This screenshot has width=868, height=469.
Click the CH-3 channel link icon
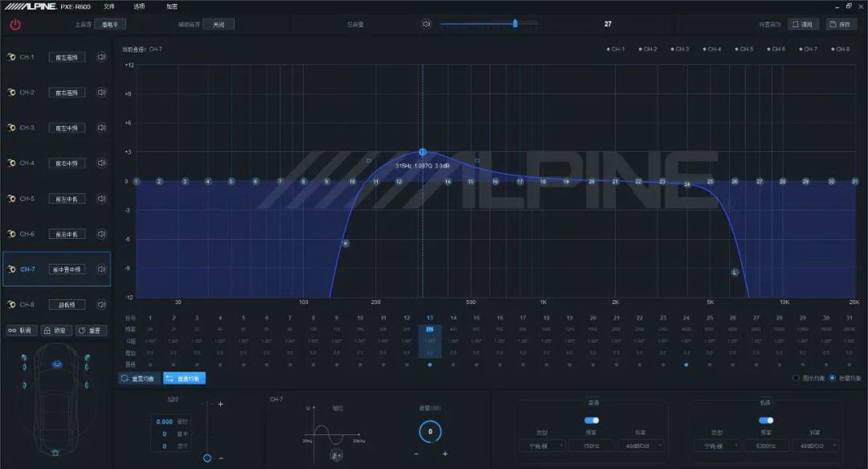[11, 127]
